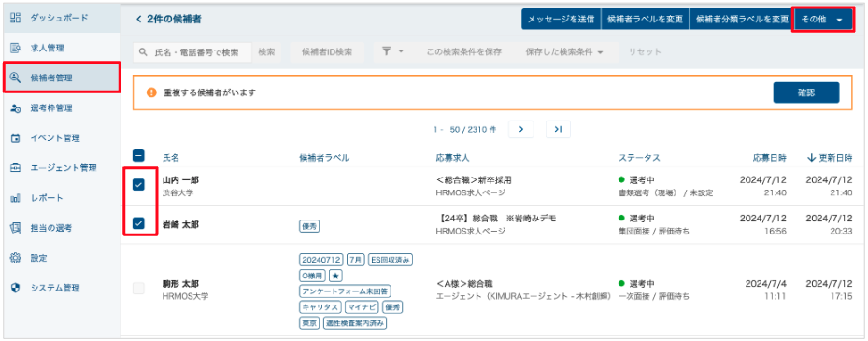
Task: Click the 2件の候補者 heading
Action: pos(175,20)
